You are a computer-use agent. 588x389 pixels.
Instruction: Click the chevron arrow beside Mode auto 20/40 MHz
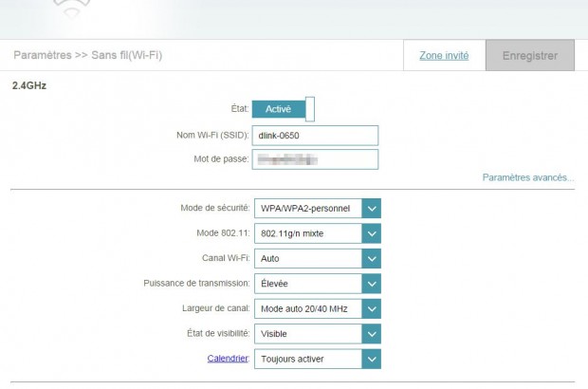(x=372, y=308)
